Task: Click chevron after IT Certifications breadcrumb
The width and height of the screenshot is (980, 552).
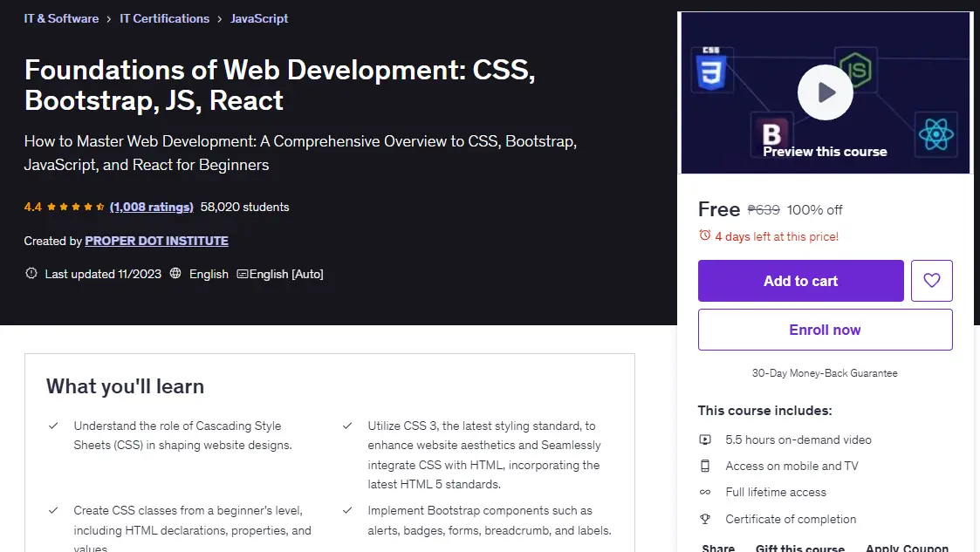Action: click(219, 19)
